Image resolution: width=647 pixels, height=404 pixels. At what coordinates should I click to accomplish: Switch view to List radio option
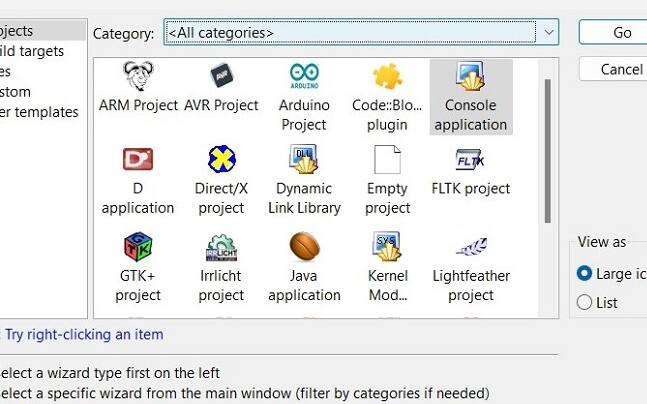pos(584,302)
